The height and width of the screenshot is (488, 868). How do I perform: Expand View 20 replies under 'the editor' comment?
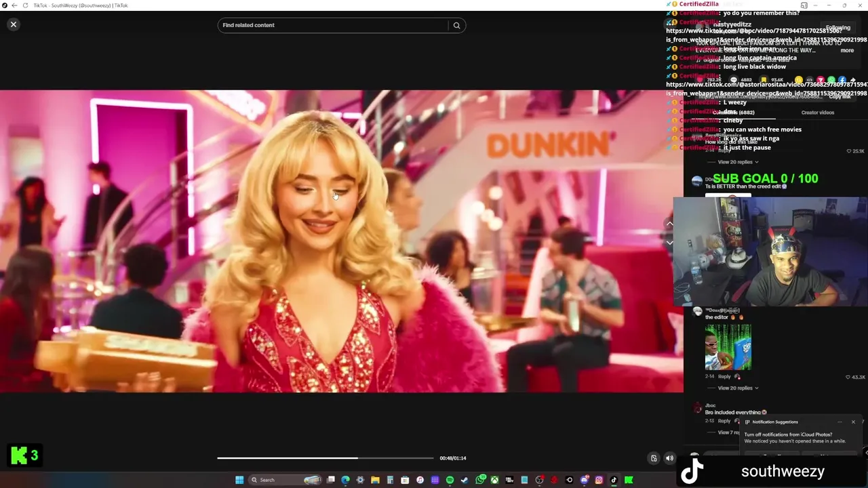[738, 388]
